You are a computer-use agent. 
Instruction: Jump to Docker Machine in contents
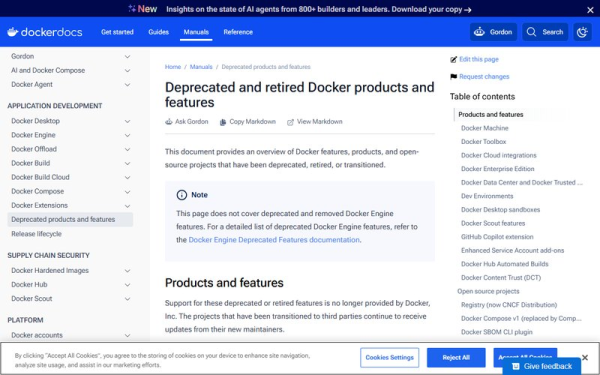click(x=484, y=128)
